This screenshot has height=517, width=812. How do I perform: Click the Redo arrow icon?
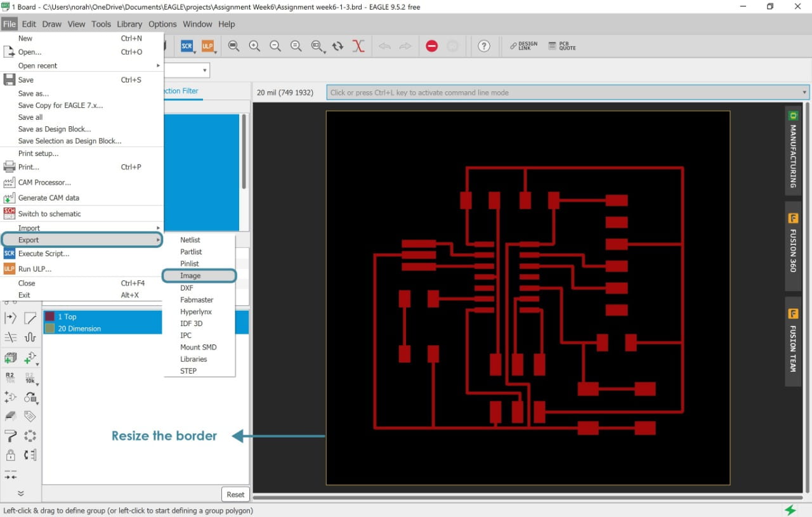pos(405,46)
